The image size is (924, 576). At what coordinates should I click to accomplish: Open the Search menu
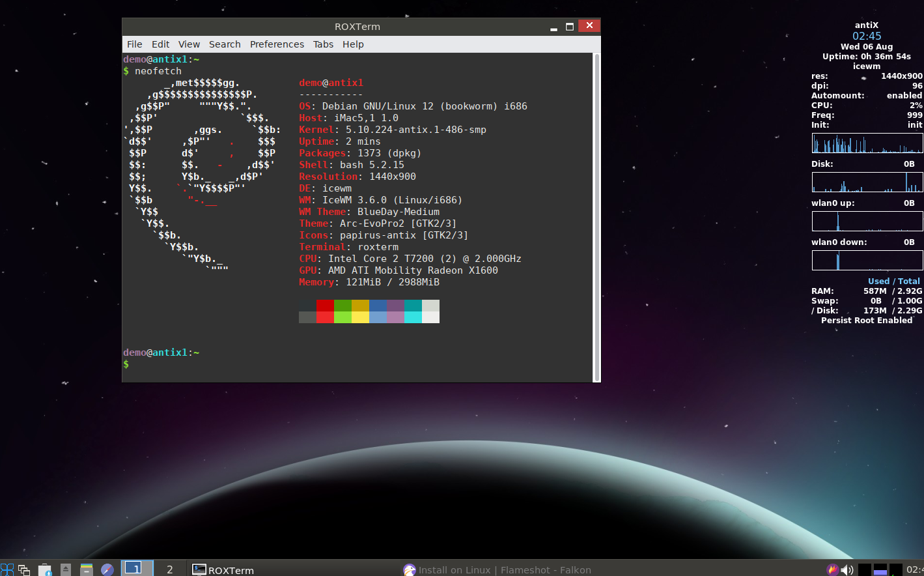[225, 44]
